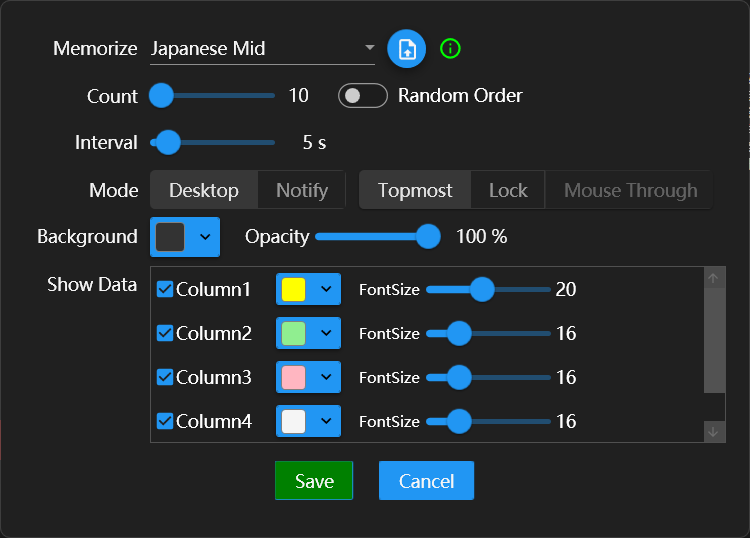This screenshot has width=750, height=538.
Task: Click the Cancel button
Action: pos(426,481)
